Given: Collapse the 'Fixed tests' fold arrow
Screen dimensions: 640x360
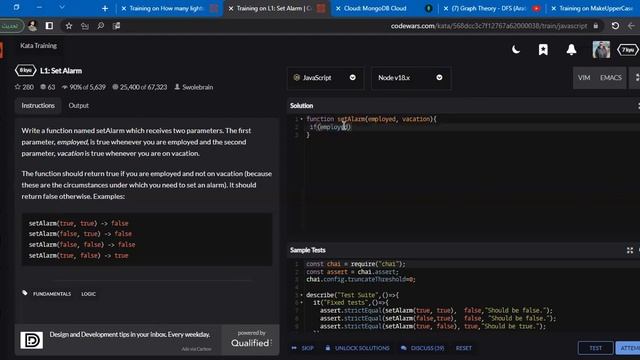Looking at the screenshot, I should [x=302, y=302].
